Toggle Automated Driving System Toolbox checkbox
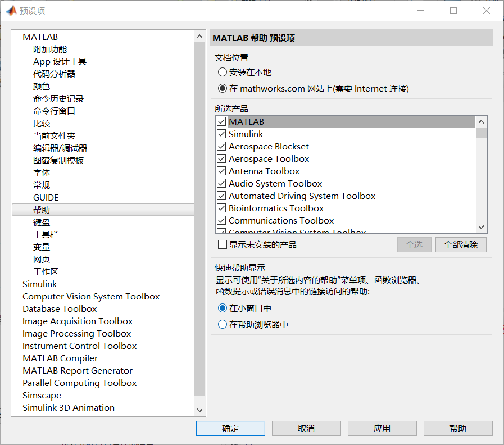 [221, 196]
